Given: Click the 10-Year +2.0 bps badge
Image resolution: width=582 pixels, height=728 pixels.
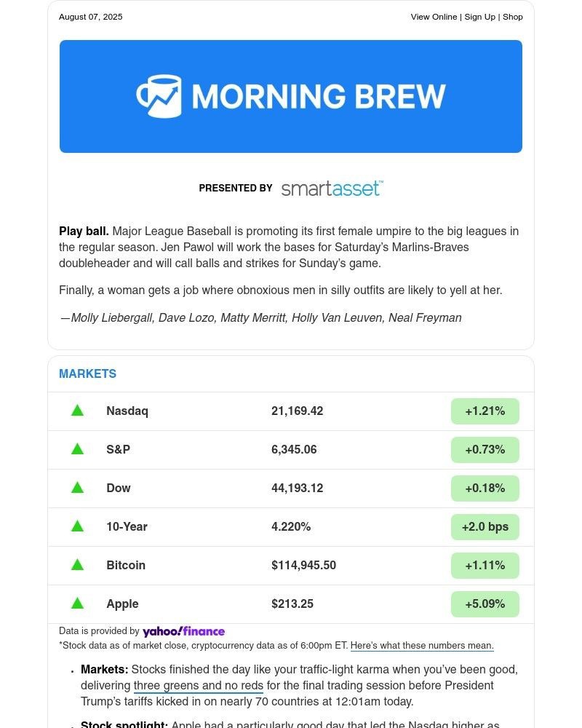Looking at the screenshot, I should pos(485,526).
